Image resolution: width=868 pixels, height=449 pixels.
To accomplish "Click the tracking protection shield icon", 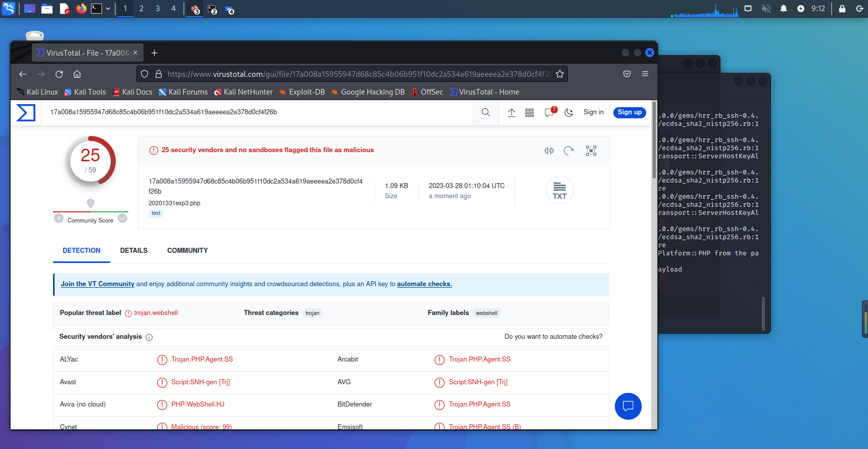I will (144, 74).
